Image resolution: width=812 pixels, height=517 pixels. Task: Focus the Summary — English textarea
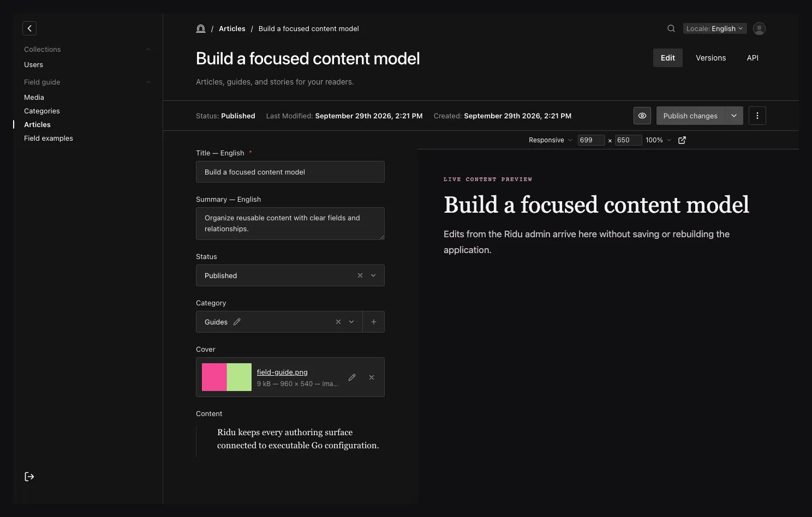pyautogui.click(x=290, y=224)
